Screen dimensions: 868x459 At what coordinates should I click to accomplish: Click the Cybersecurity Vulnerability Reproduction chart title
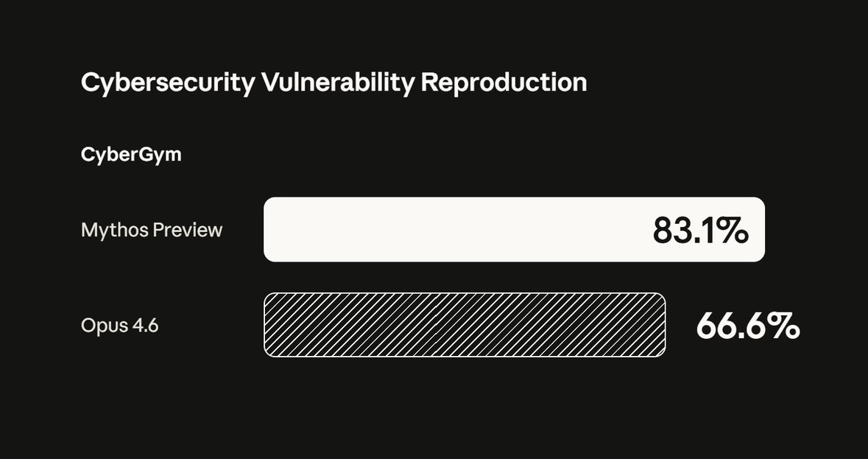(x=334, y=83)
